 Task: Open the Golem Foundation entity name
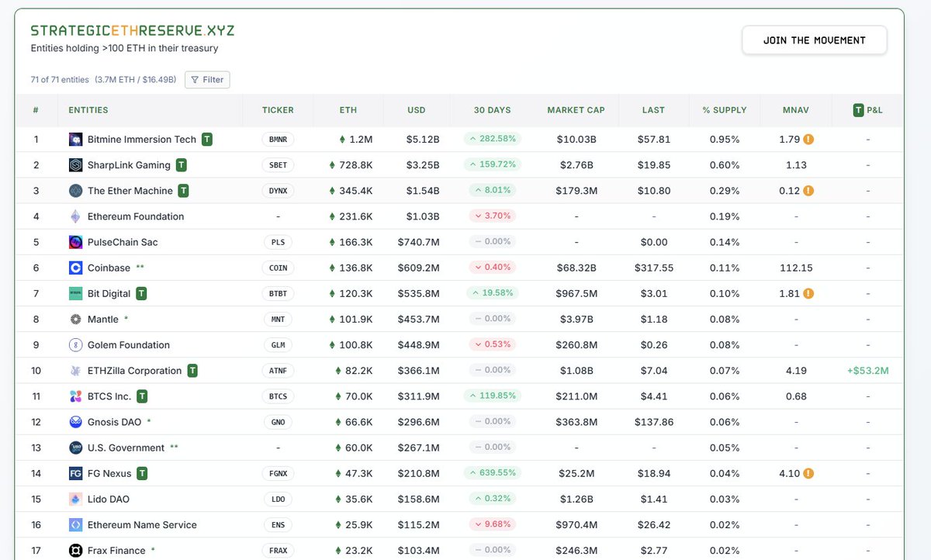[x=129, y=344]
